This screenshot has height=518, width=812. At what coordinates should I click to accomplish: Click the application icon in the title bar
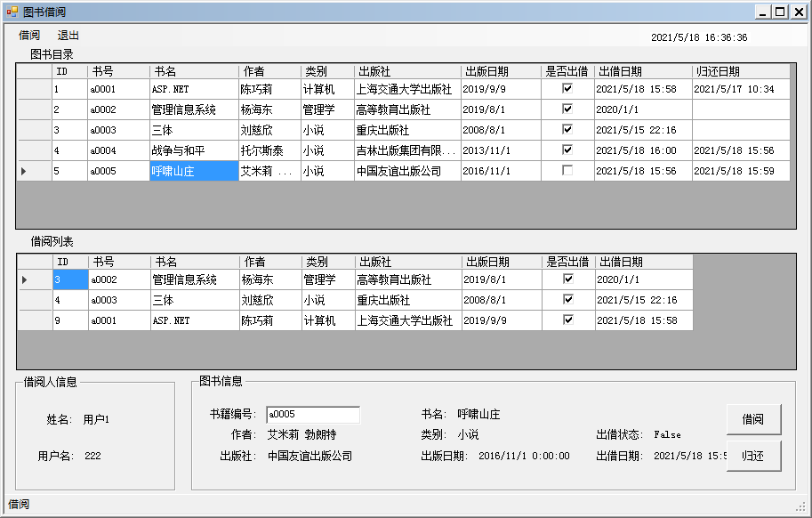[11, 11]
